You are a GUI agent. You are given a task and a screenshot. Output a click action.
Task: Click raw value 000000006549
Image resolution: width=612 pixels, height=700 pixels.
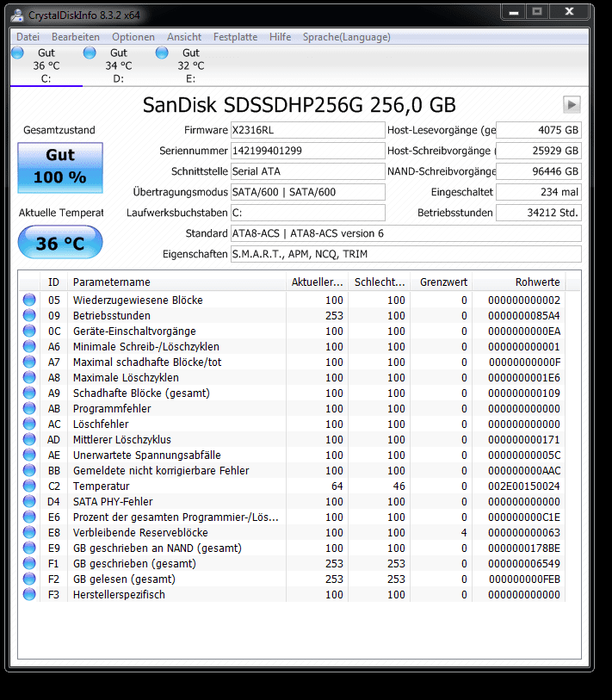pyautogui.click(x=524, y=564)
